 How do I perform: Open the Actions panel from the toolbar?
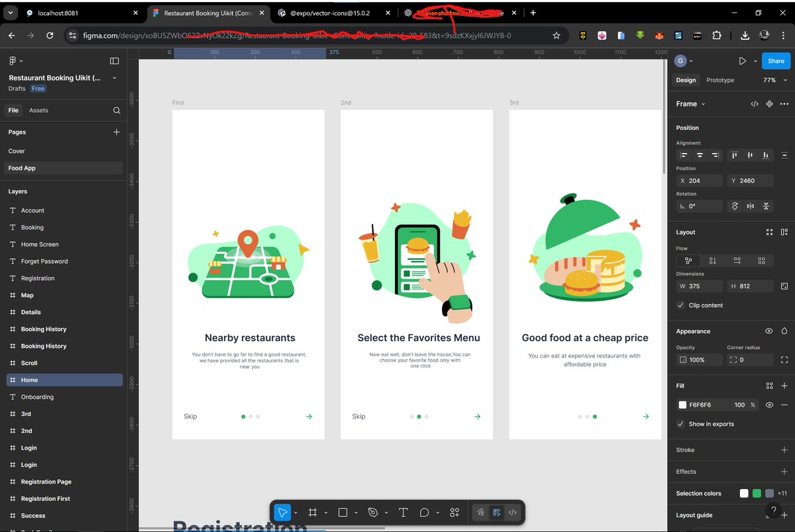[454, 512]
